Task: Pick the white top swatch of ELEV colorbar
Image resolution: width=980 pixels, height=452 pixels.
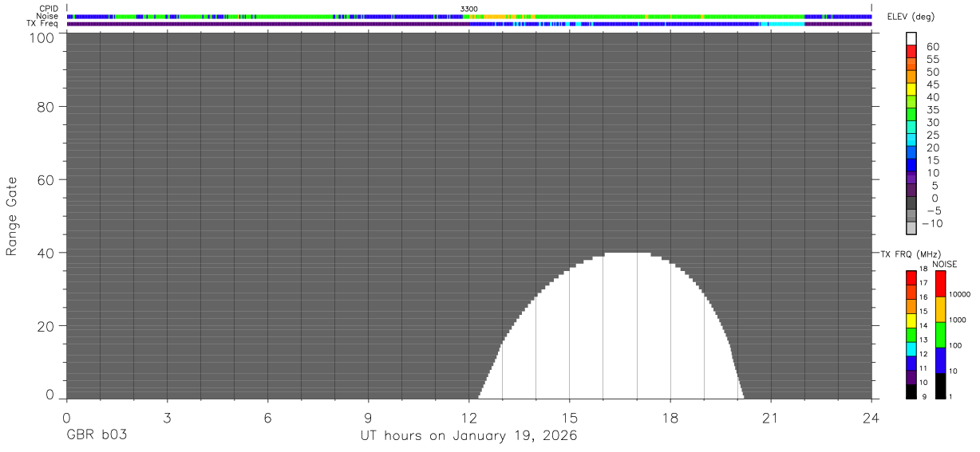Action: pos(911,38)
